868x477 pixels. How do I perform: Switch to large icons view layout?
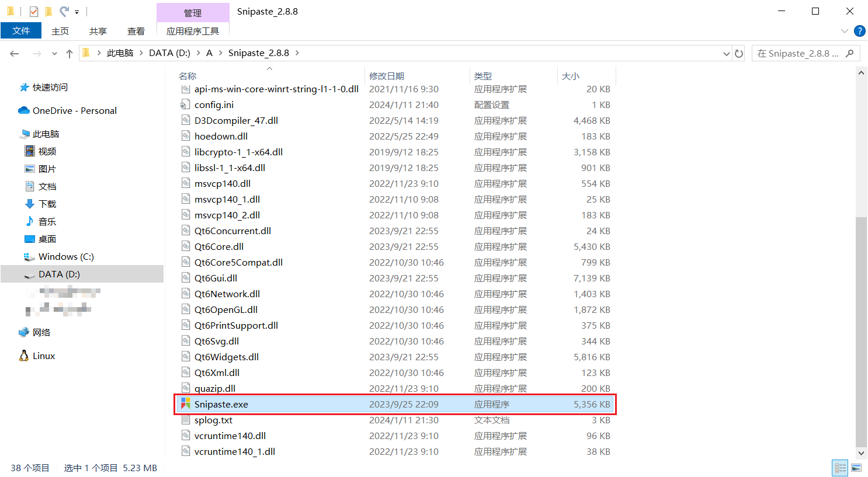(856, 468)
